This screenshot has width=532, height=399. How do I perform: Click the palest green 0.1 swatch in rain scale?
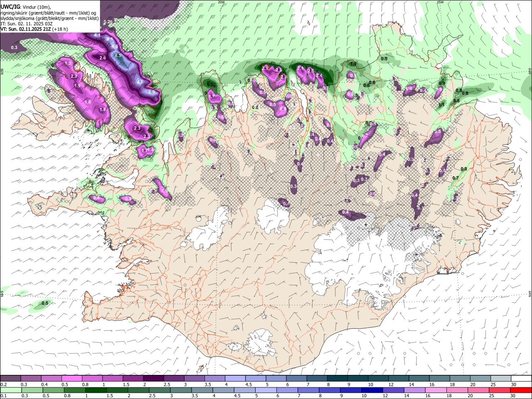click(11, 390)
